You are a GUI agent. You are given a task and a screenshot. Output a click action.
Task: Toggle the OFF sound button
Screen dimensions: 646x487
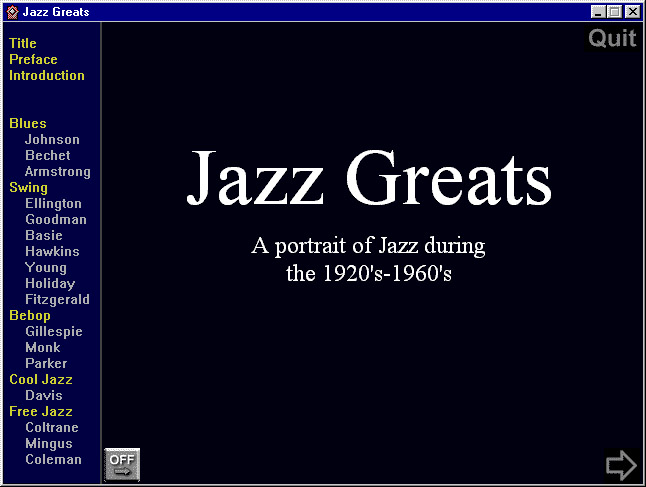[122, 465]
